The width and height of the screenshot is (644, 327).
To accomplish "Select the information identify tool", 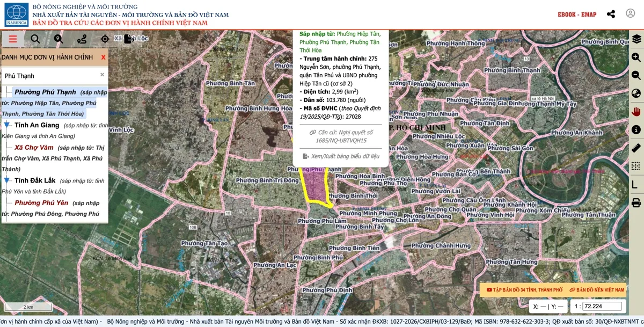I will coord(636,129).
